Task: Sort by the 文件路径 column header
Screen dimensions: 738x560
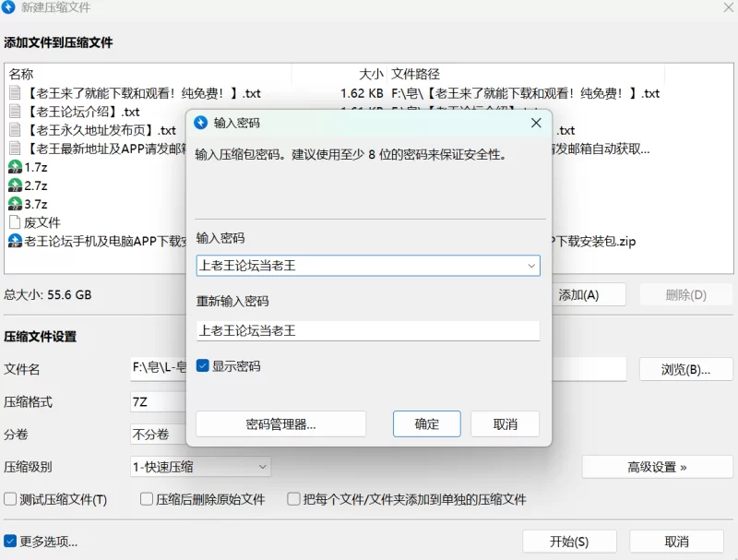Action: point(415,74)
